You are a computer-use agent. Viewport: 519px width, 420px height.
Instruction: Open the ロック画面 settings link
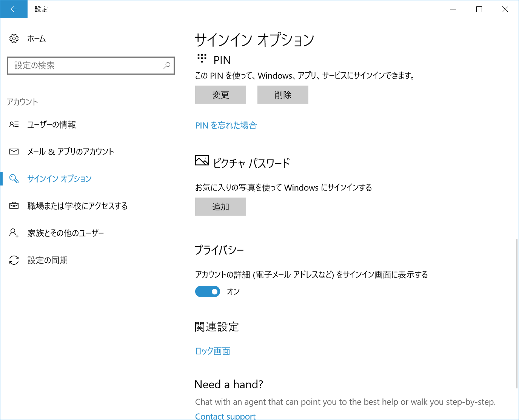213,351
